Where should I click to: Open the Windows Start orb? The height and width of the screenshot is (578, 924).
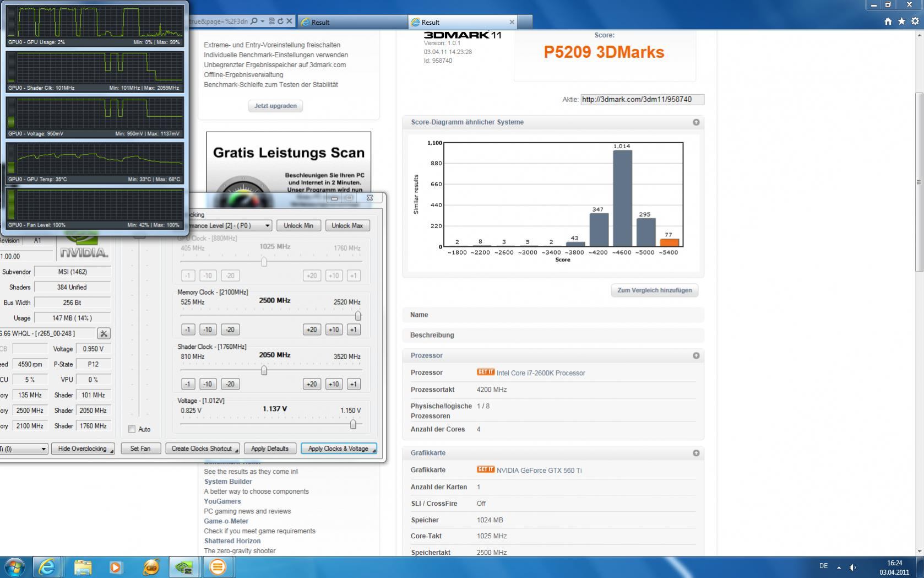[14, 566]
